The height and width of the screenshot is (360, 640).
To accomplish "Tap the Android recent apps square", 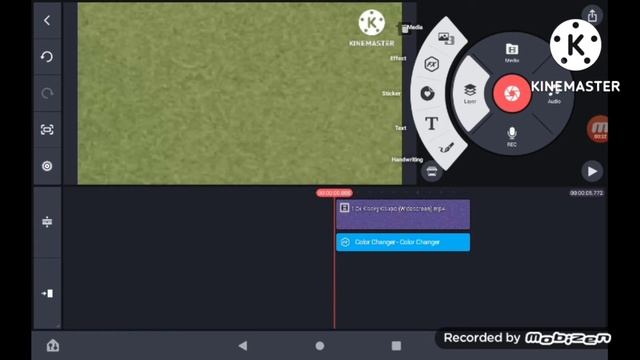I will coord(396,346).
